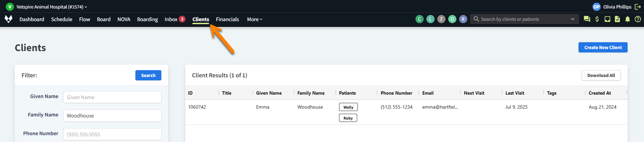Expand the Vetspire Animal Hospital location dropdown
644x142 pixels.
click(52, 7)
